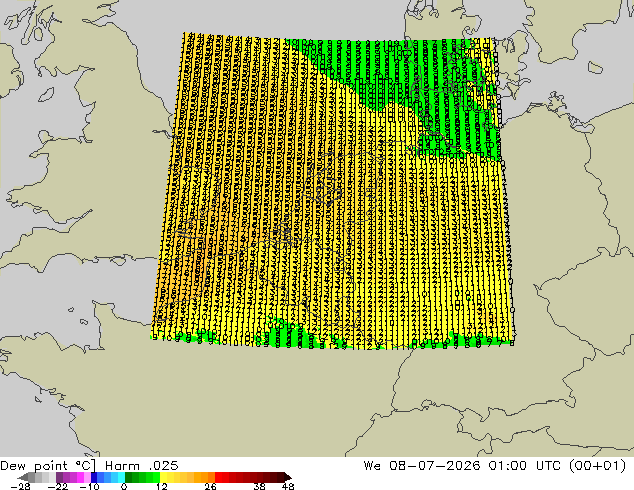
Task: Click the 'Dew point °C' title text
Action: [x=48, y=465]
